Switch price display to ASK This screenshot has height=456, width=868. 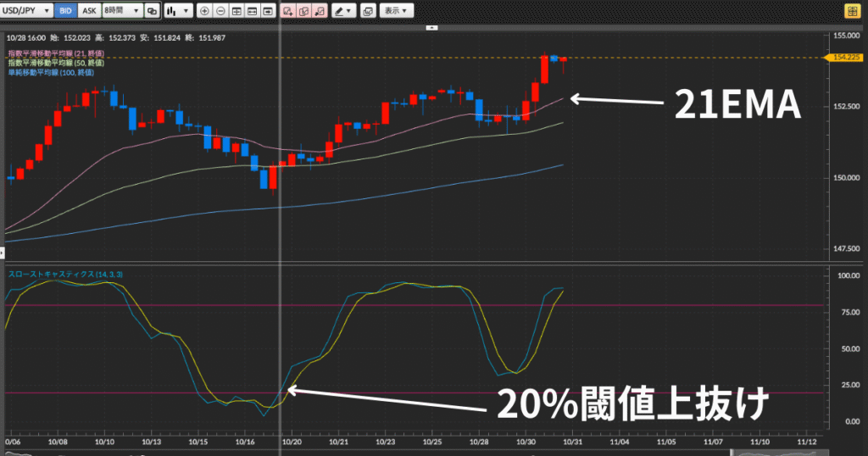tap(88, 11)
